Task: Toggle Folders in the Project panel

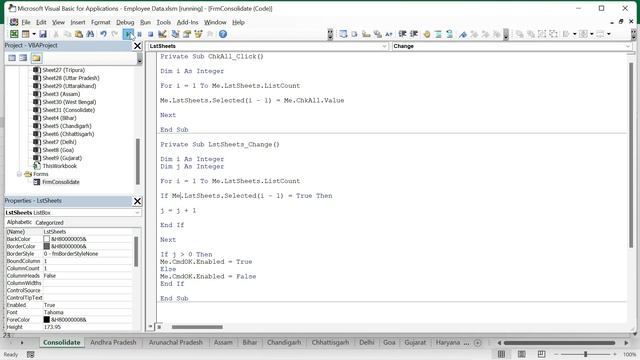Action: (36, 58)
